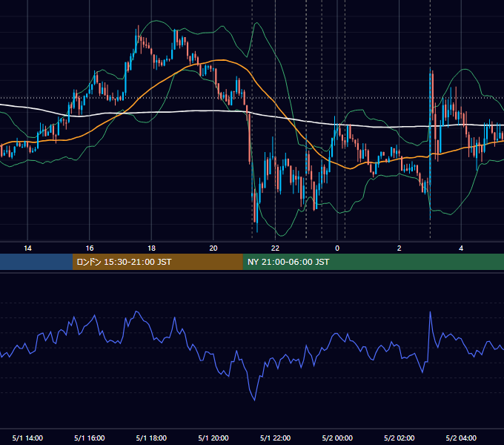Click the '5/1 20:00' time label
The image size is (504, 445).
213,438
